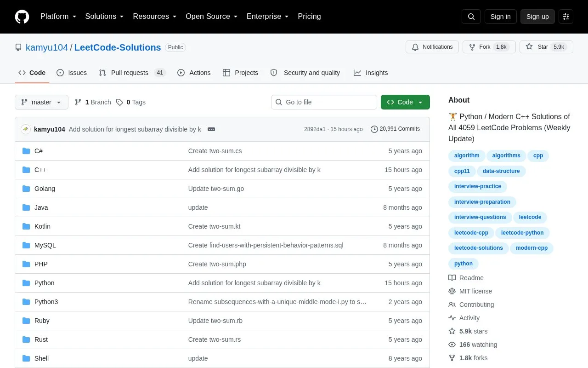Image resolution: width=588 pixels, height=368 pixels.
Task: Click the commit history clock icon
Action: tap(374, 129)
